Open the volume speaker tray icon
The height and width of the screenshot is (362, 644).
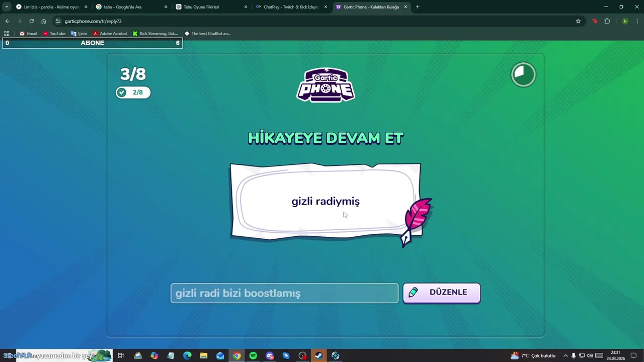590,356
